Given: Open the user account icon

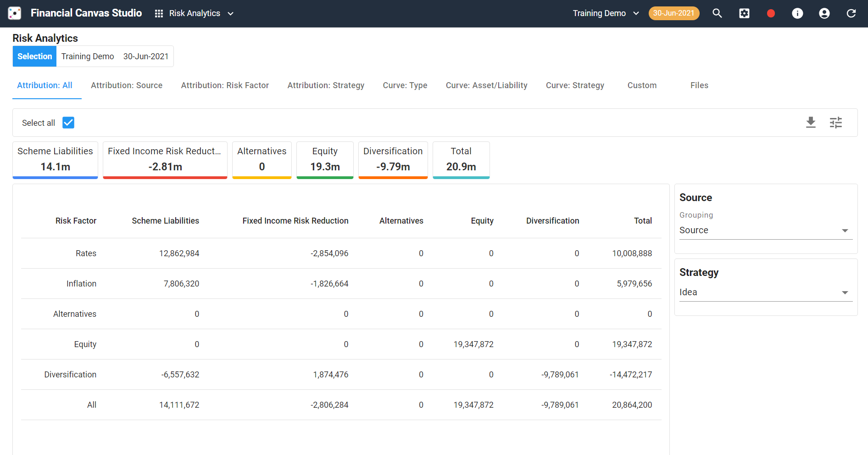Looking at the screenshot, I should (824, 13).
